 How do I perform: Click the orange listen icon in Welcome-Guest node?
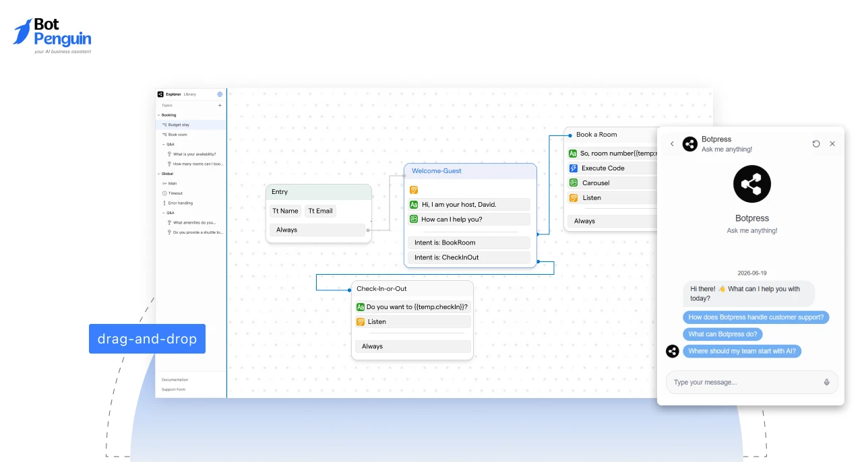point(414,190)
